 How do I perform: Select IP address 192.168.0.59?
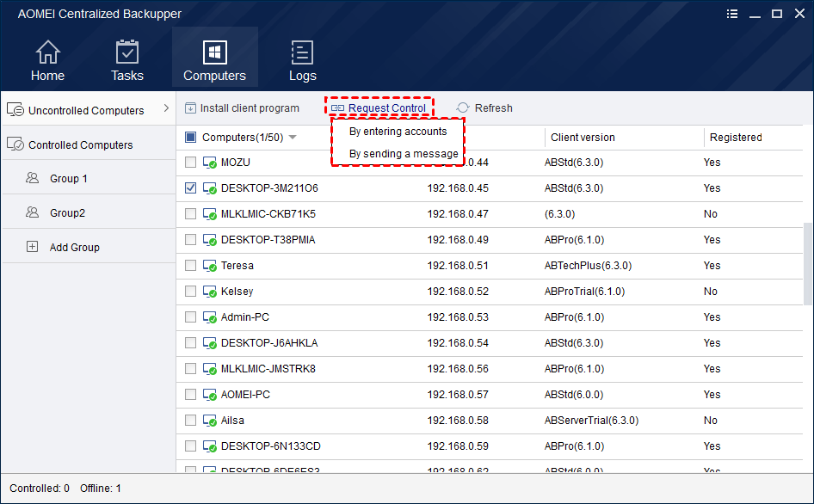point(458,446)
